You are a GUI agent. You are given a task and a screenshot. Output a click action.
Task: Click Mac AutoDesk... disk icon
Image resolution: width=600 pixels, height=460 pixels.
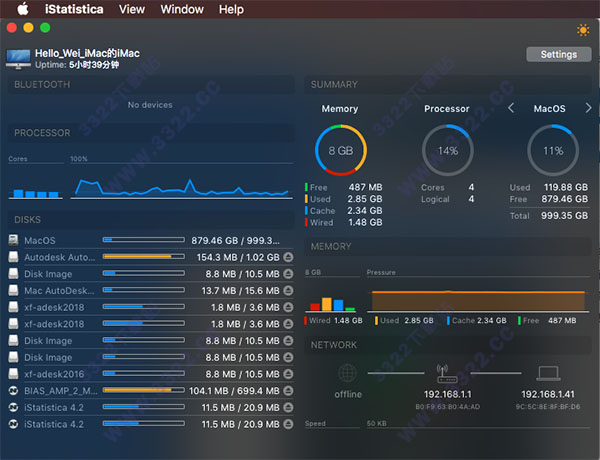[13, 290]
